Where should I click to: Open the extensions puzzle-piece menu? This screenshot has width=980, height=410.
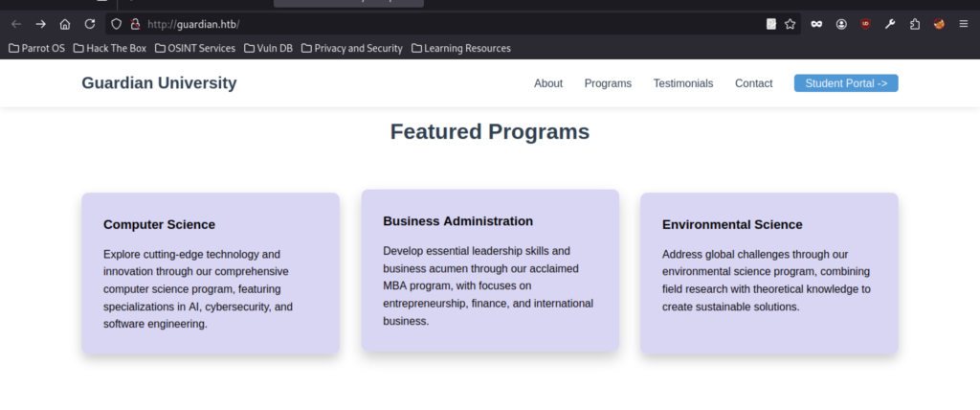[x=915, y=24]
